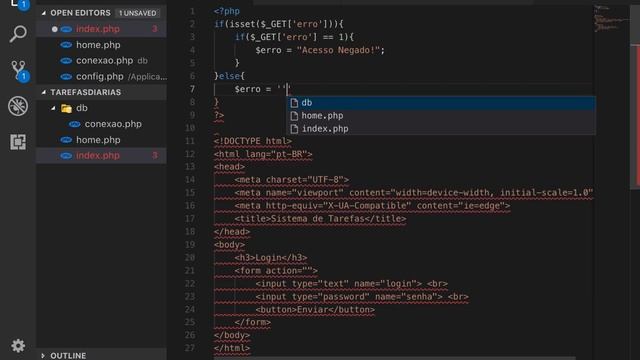This screenshot has height=360, width=640.
Task: Click line number 11 in gutter
Action: 190,141
